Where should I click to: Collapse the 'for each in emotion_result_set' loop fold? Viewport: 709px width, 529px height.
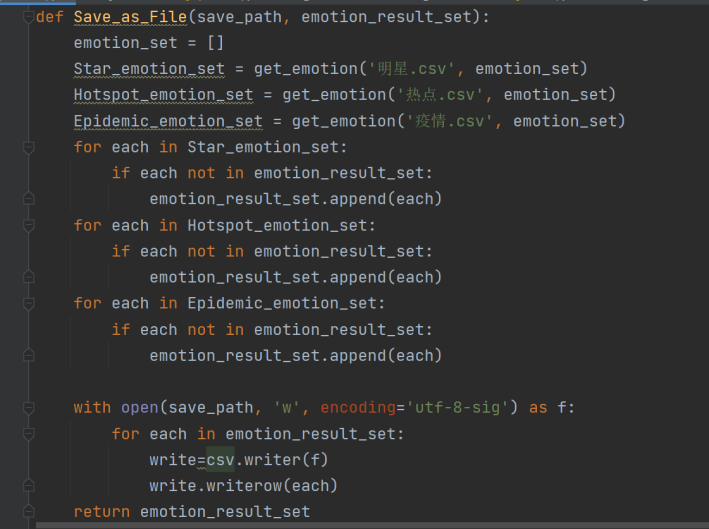pos(28,434)
